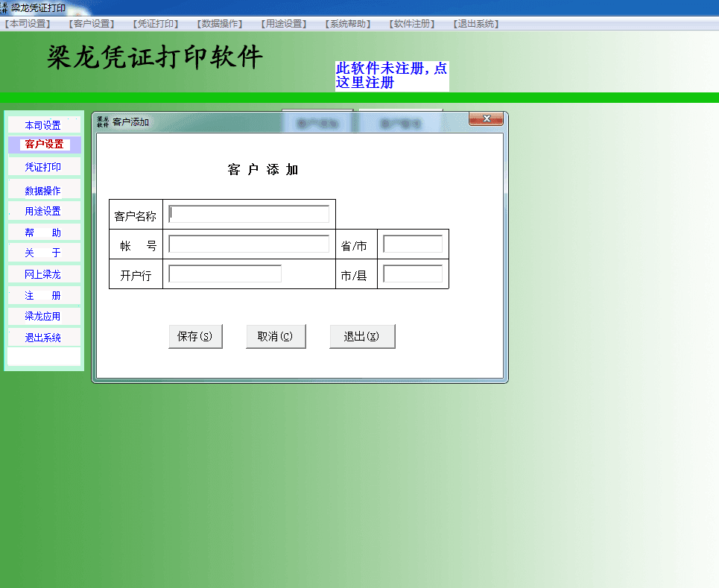
Task: Focus the 帐号 input field
Action: pyautogui.click(x=249, y=244)
